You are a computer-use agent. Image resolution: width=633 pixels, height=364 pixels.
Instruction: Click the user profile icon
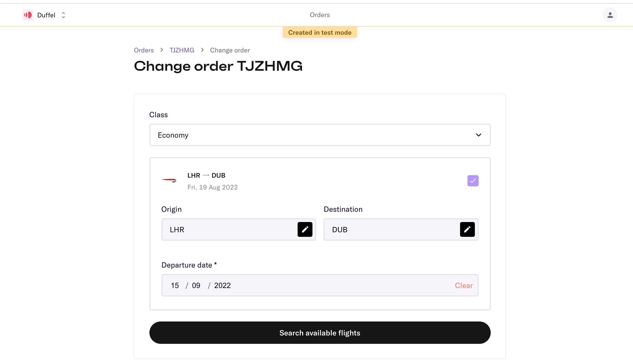[x=610, y=15]
